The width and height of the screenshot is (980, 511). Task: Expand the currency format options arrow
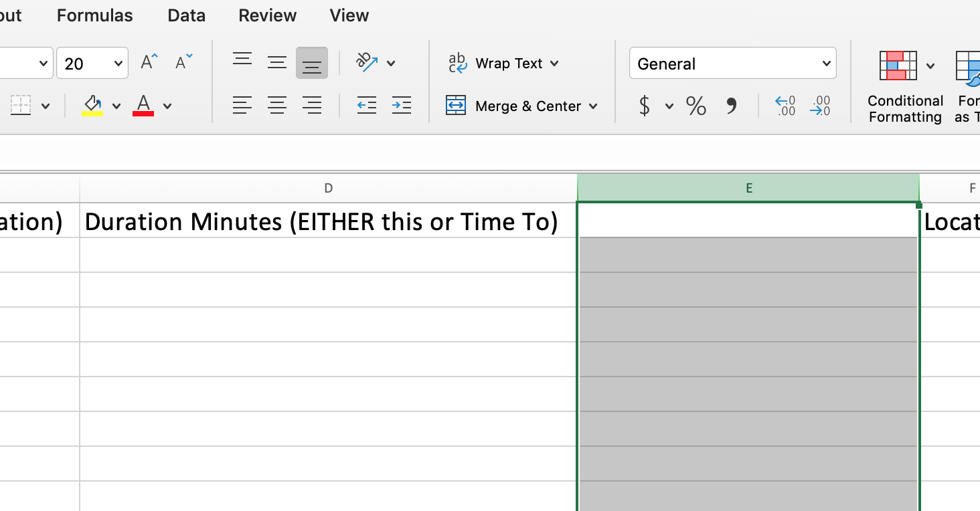(x=669, y=106)
